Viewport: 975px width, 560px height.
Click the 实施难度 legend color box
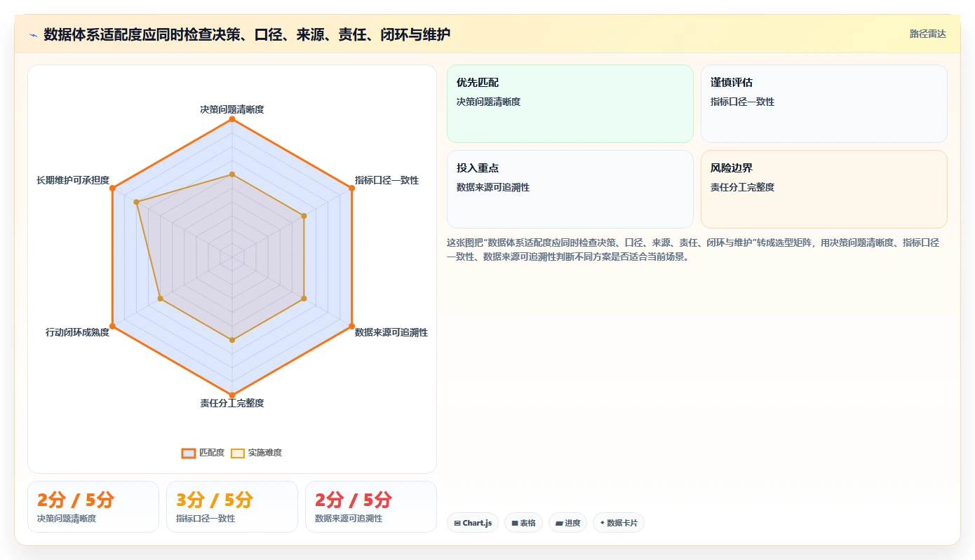[238, 453]
